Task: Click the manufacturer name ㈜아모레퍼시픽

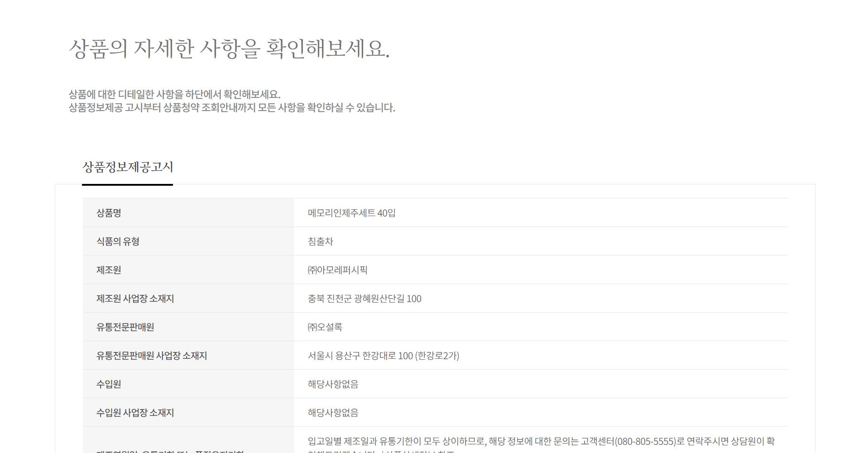Action: (x=337, y=270)
